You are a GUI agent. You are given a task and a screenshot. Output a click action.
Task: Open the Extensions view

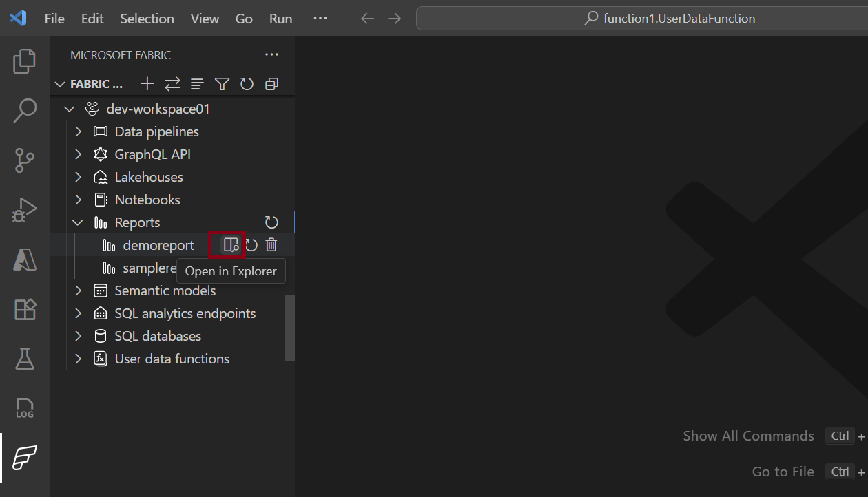pyautogui.click(x=25, y=309)
